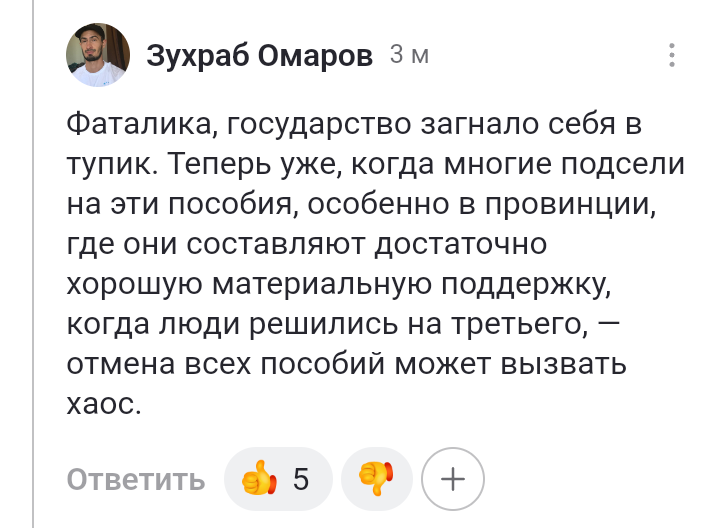Add another reaction with the plus button
The height and width of the screenshot is (528, 720).
[x=453, y=479]
